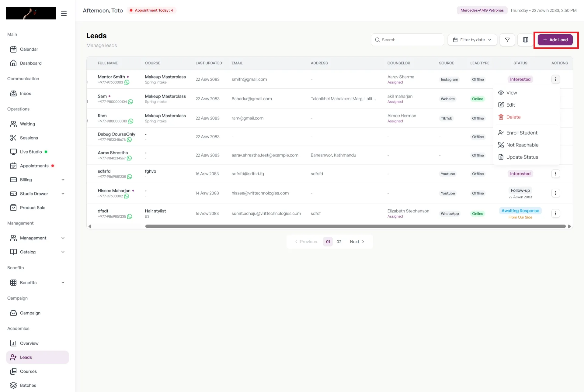Image resolution: width=584 pixels, height=392 pixels.
Task: Select Not Reachable in actions menu
Action: click(x=526, y=145)
